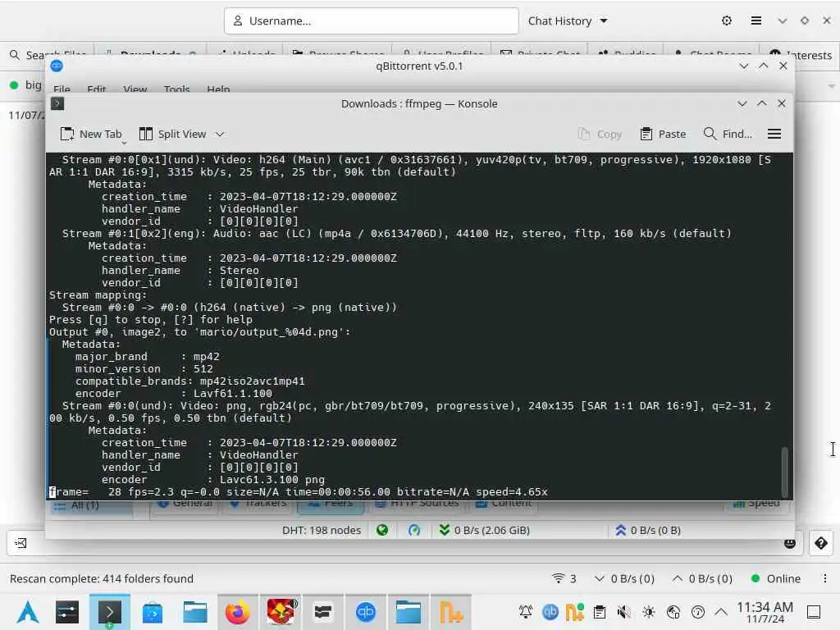This screenshot has width=840, height=630.
Task: Click Nicotine+ system tray icon
Action: tap(574, 612)
